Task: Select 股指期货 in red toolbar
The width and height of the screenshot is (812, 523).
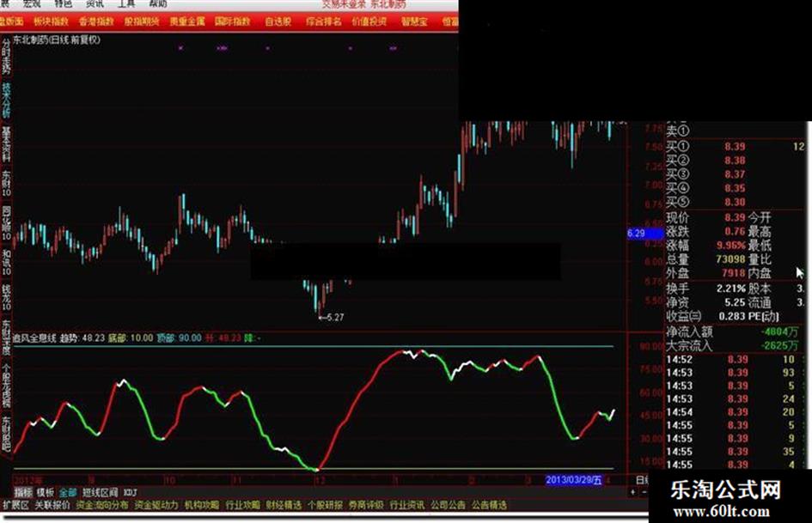Action: pyautogui.click(x=142, y=21)
